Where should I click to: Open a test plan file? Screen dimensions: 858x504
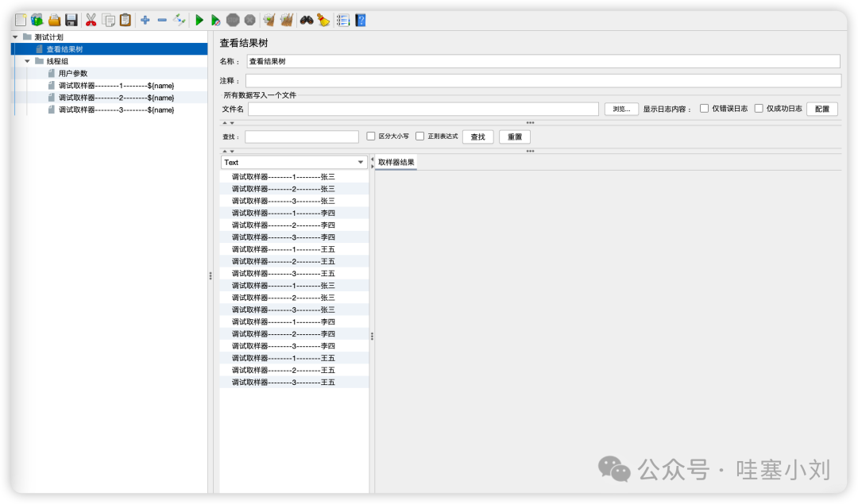point(54,20)
